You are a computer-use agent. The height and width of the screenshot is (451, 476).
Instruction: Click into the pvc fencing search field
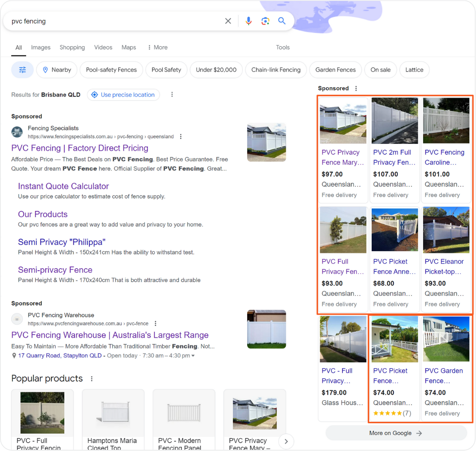115,21
